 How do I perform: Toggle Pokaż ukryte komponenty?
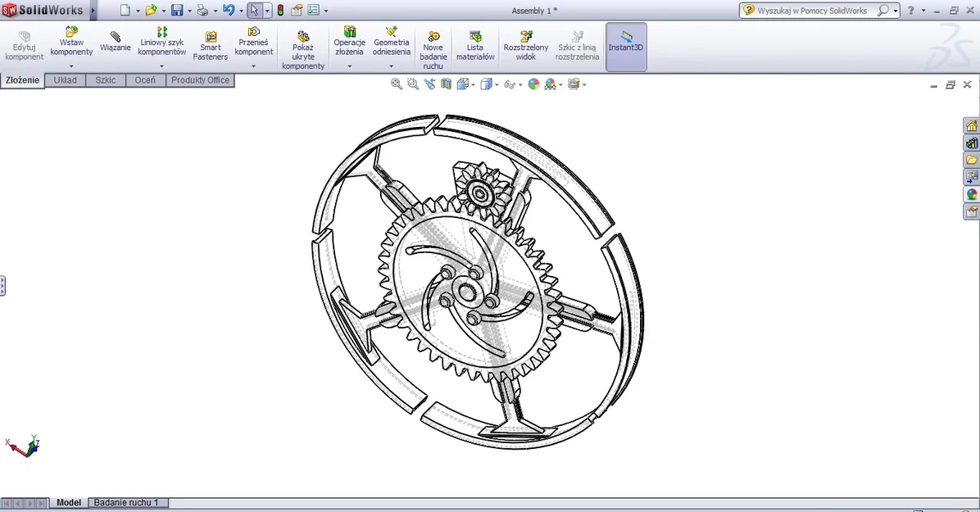tap(303, 47)
